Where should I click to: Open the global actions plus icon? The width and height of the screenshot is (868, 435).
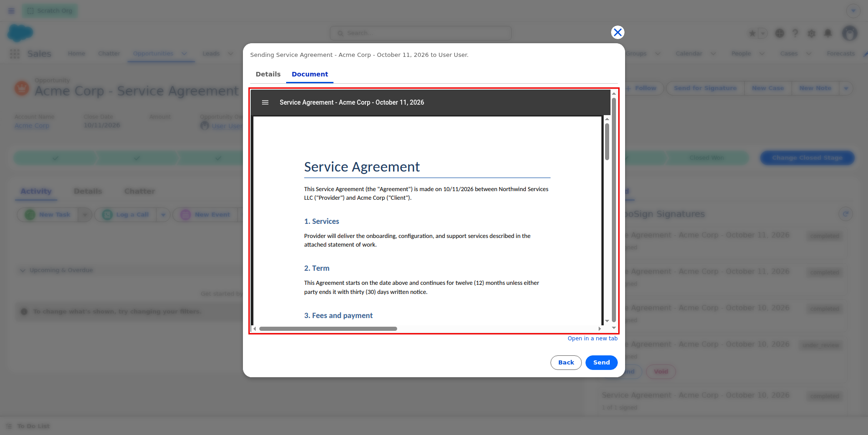coord(780,33)
